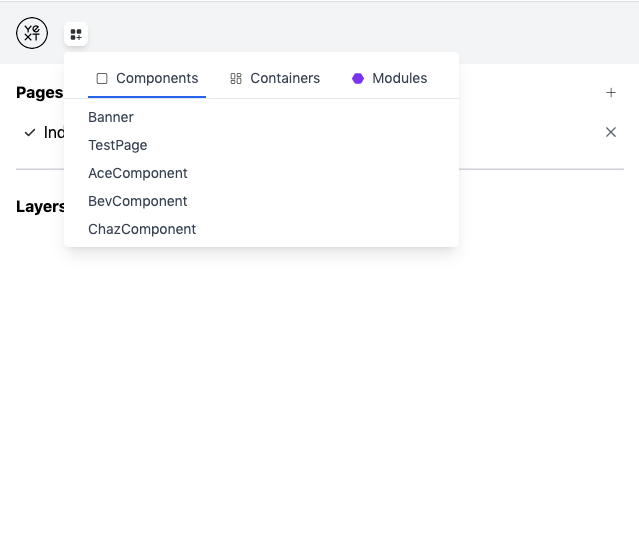Click the Yext logo icon

coord(32,33)
